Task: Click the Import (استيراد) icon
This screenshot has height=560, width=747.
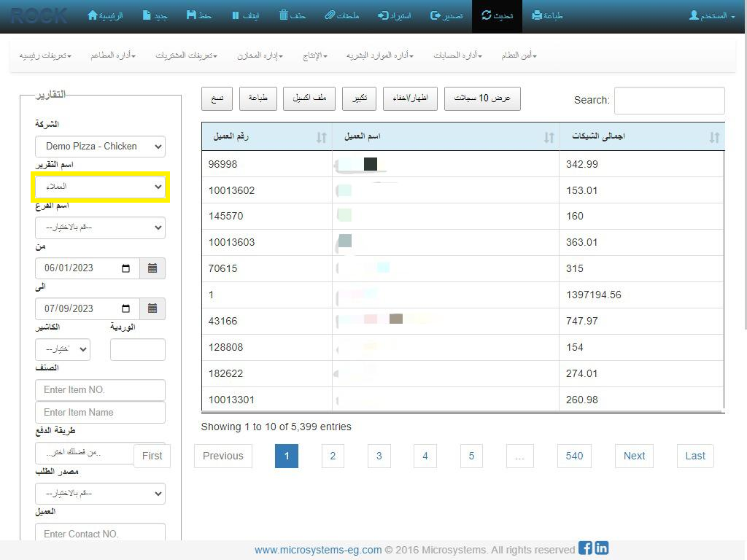Action: tap(384, 15)
